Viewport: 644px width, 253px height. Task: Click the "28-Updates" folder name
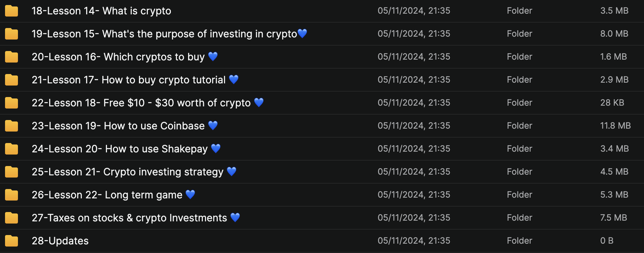tap(60, 241)
